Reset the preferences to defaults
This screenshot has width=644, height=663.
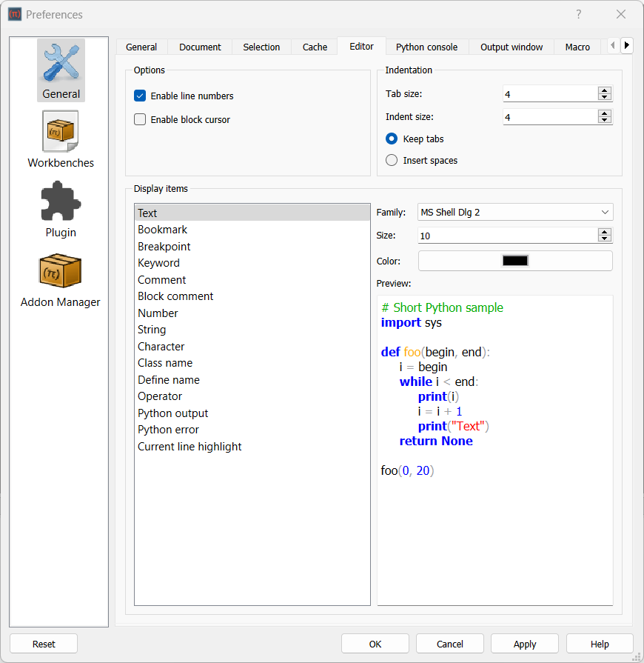[44, 643]
